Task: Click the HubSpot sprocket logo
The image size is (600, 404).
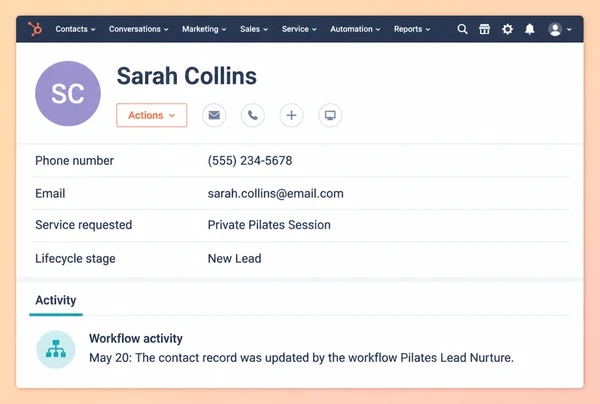Action: [x=35, y=29]
